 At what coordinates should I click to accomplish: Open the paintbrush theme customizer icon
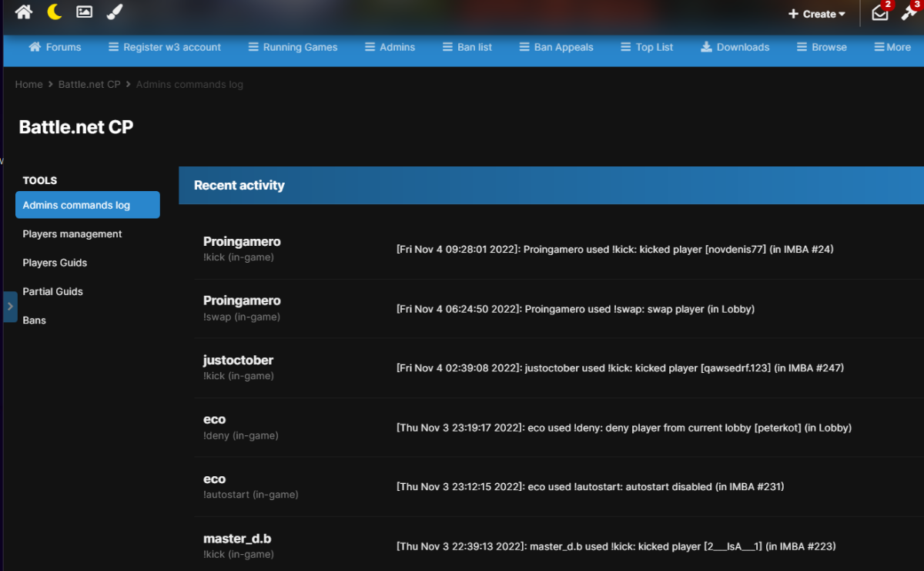click(114, 12)
